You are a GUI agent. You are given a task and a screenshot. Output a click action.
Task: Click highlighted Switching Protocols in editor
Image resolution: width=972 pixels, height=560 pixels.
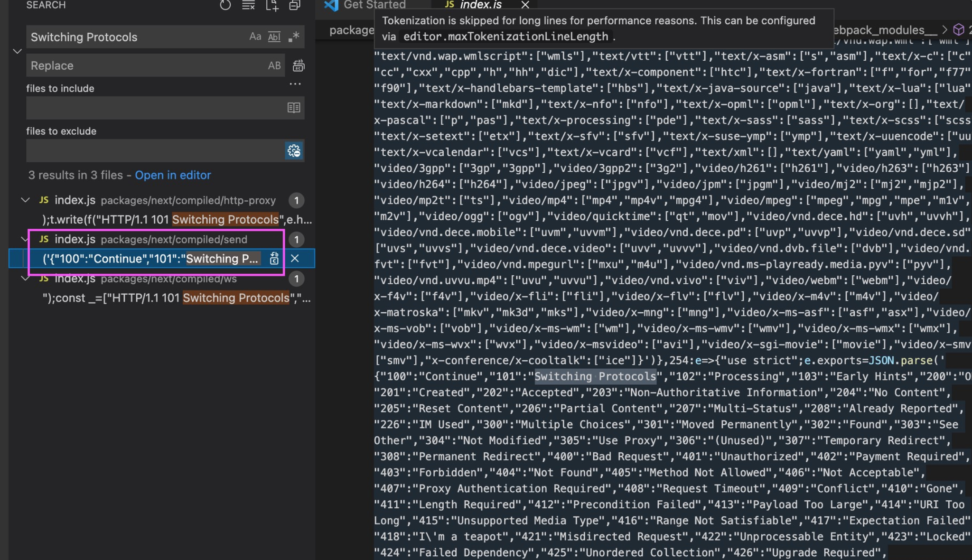595,376
